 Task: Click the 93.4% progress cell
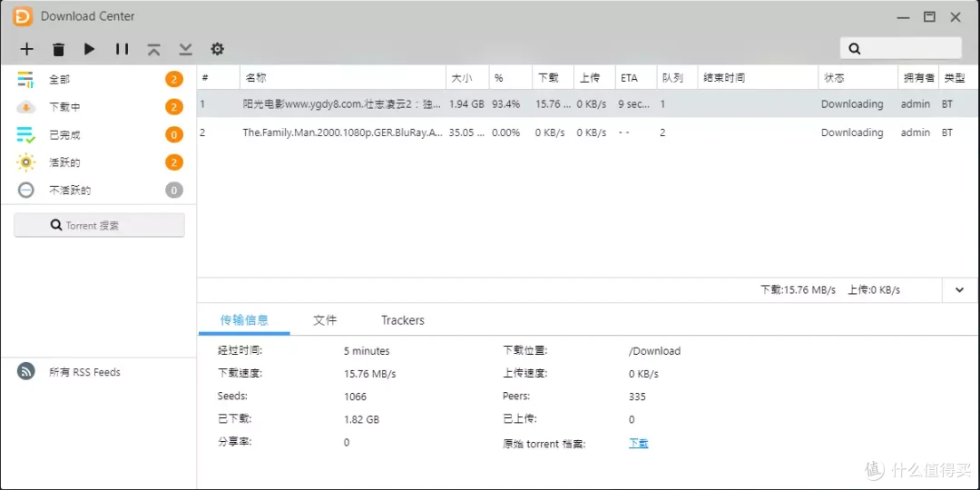coord(506,104)
